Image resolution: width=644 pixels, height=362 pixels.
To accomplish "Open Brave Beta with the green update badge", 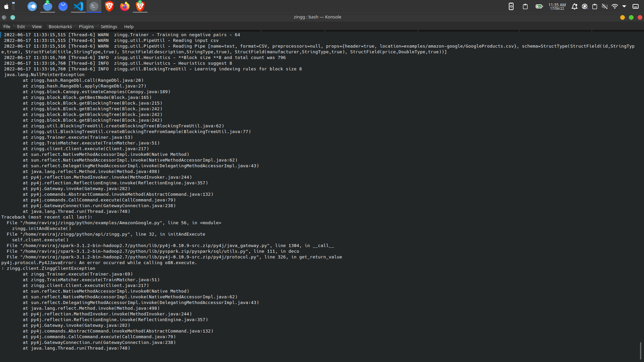I will pos(140,6).
